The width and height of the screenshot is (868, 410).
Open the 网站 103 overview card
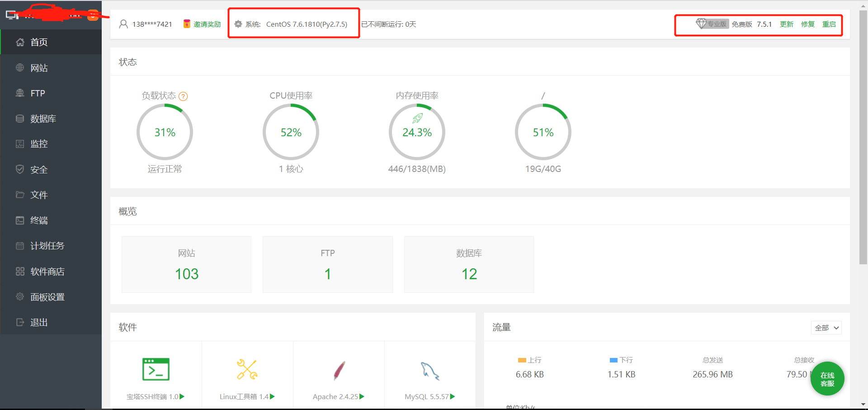click(186, 264)
